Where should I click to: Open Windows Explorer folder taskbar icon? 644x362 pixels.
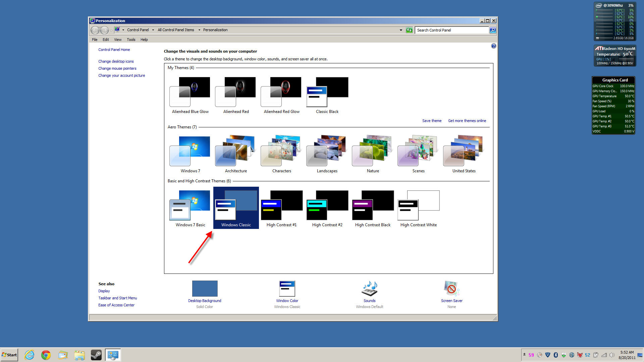coord(79,355)
